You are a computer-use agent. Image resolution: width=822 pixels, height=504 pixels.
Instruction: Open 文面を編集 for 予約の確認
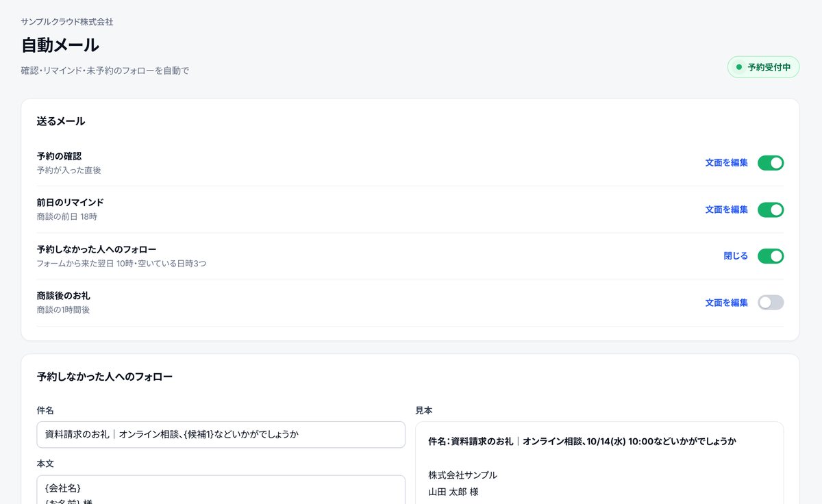727,163
